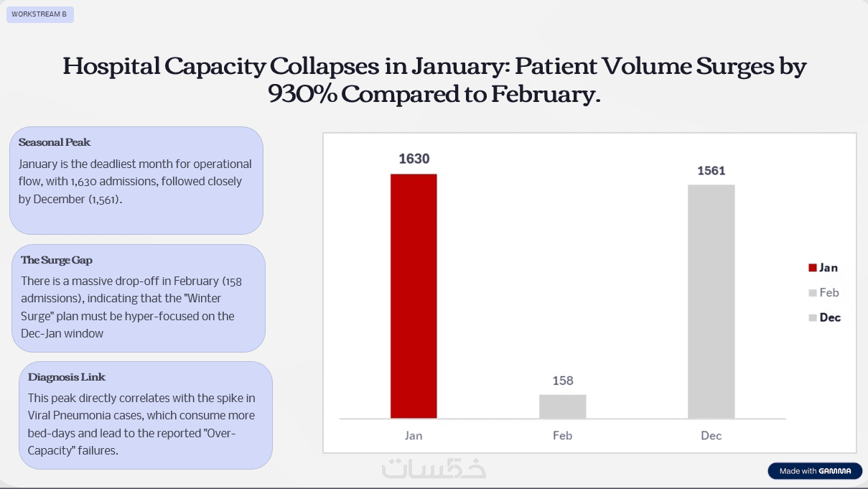
Task: Click the slide title heading
Action: pyautogui.click(x=434, y=80)
